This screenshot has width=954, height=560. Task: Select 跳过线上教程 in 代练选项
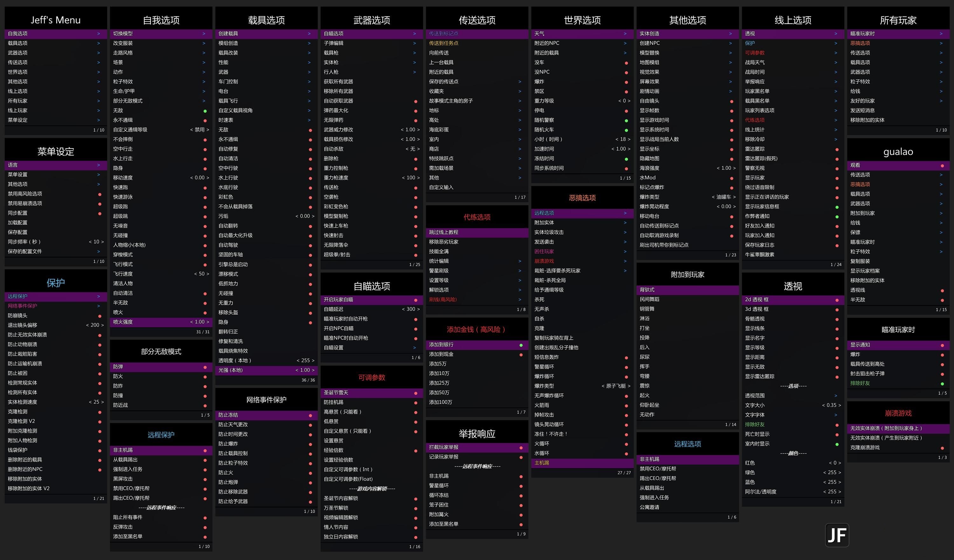pos(477,232)
